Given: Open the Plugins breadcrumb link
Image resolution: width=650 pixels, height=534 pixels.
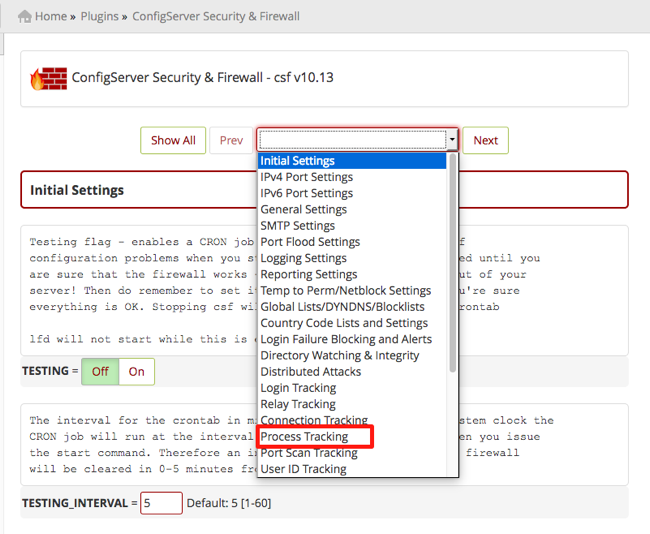Looking at the screenshot, I should (99, 16).
